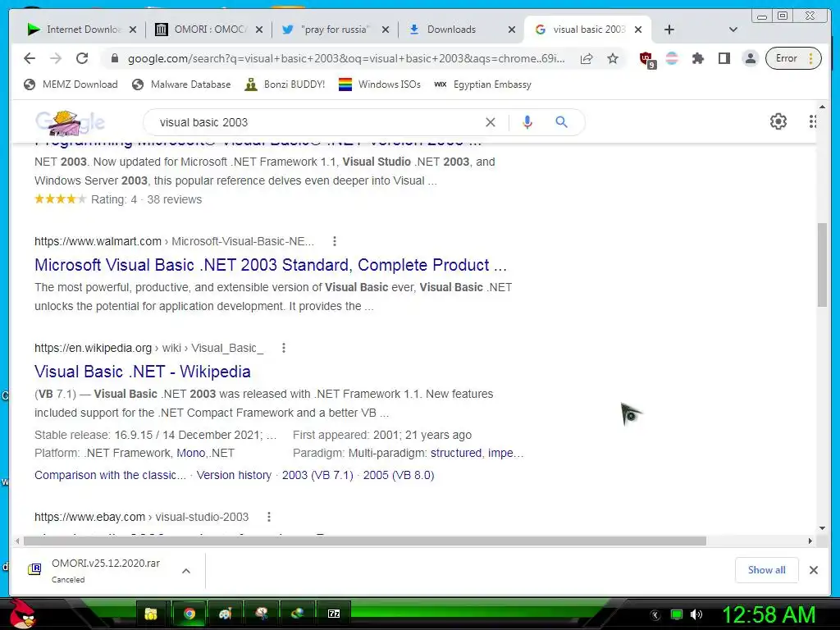The height and width of the screenshot is (630, 840).
Task: Switch to the Downloads tab
Action: tap(453, 30)
